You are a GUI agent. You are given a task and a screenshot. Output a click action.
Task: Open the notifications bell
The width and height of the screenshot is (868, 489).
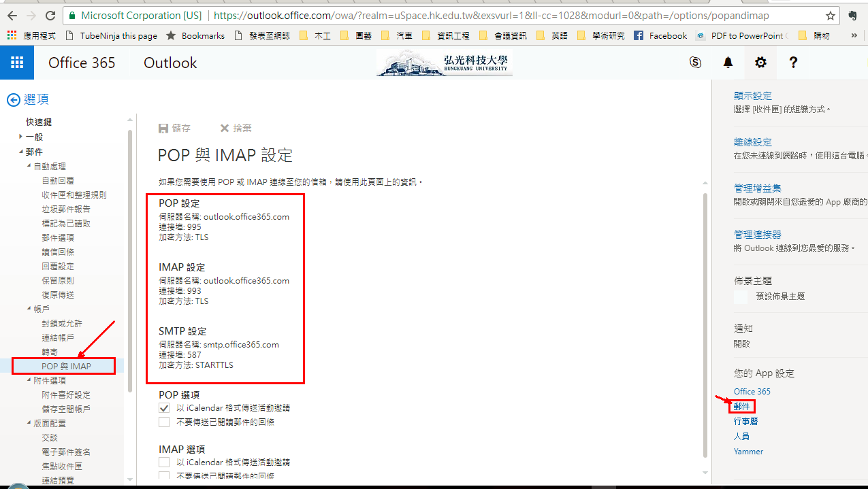click(728, 63)
